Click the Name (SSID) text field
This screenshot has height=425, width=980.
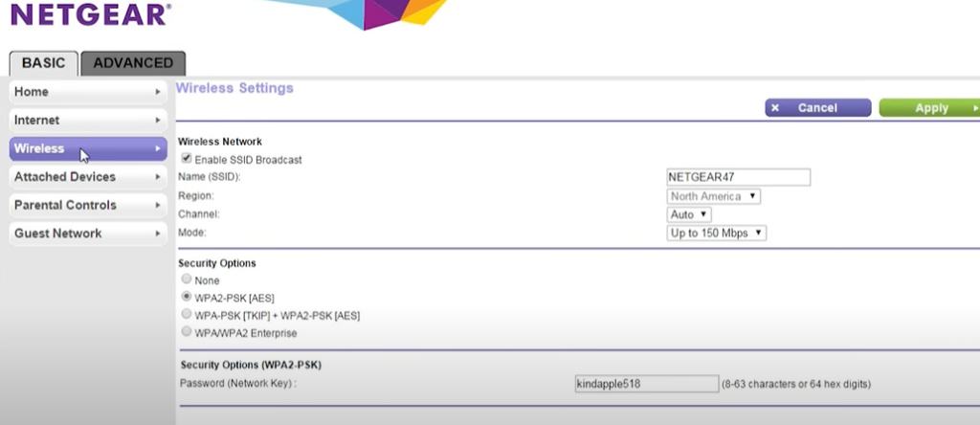(738, 177)
